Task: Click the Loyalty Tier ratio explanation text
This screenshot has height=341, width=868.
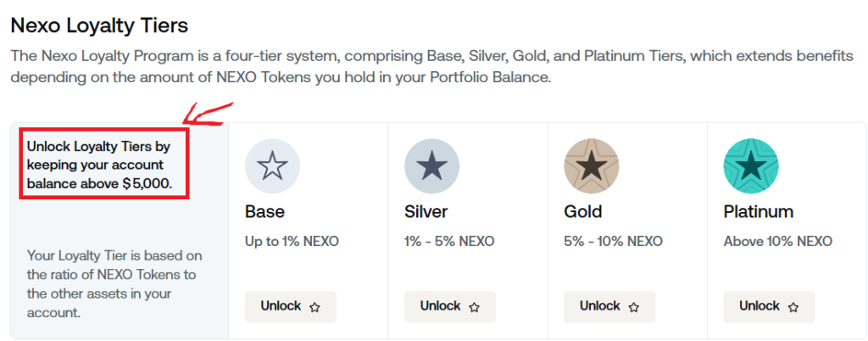Action: coord(114,284)
